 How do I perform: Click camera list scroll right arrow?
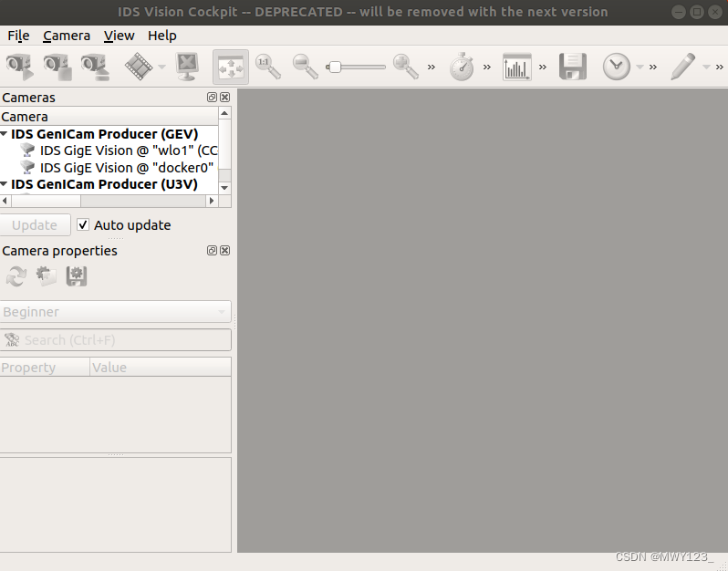pos(213,201)
